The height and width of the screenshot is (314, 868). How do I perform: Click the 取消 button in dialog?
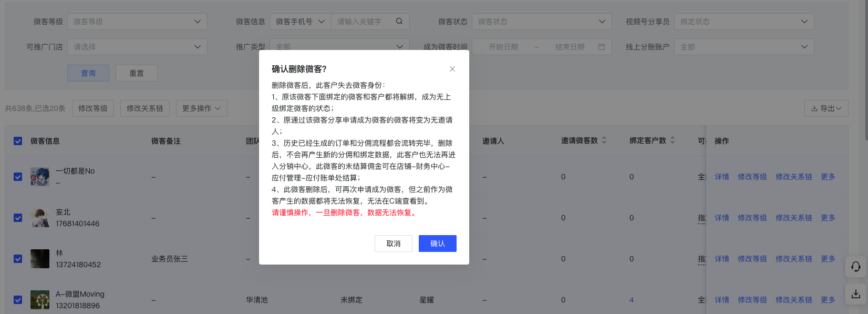pos(394,244)
